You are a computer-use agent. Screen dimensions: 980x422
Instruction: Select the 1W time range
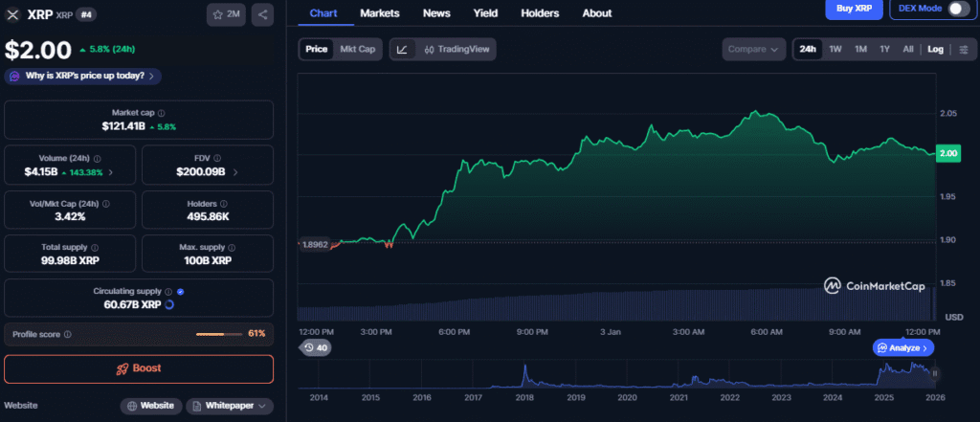pos(835,49)
